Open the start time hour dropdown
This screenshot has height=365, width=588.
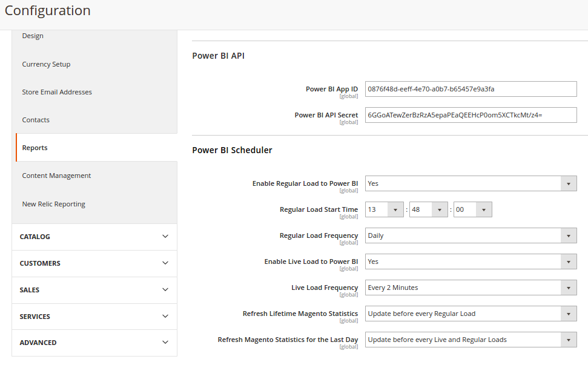pos(385,209)
